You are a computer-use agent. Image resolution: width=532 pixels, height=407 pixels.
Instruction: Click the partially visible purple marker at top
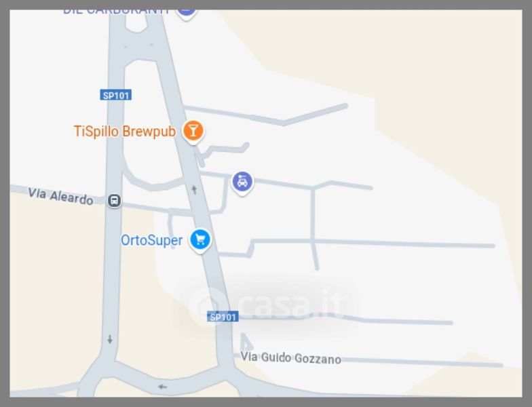[x=186, y=14]
